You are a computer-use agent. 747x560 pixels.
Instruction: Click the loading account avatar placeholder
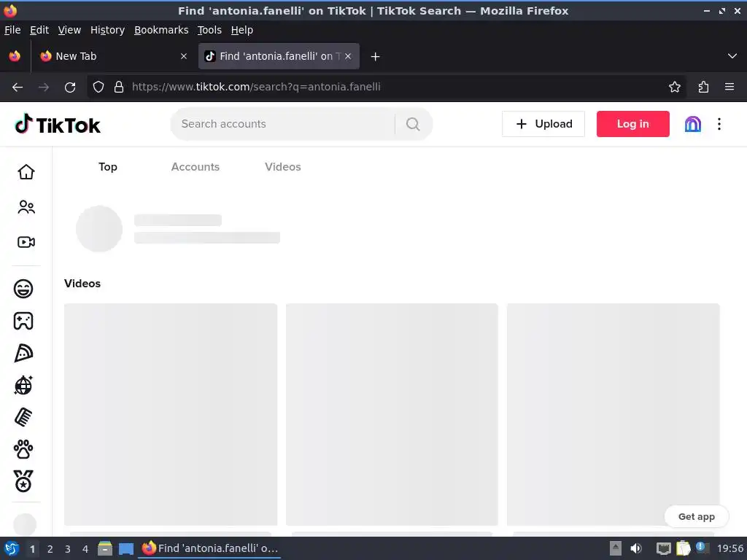coord(99,229)
